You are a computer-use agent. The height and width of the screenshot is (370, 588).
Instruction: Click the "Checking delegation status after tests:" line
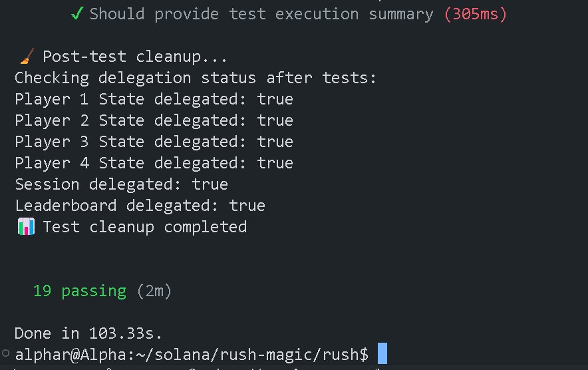click(196, 78)
